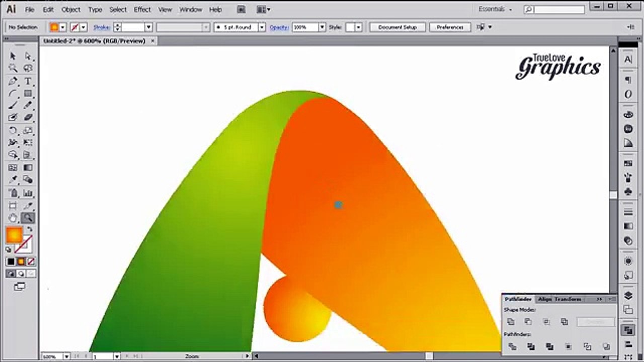
Task: Select the Blend tool
Action: click(x=28, y=179)
